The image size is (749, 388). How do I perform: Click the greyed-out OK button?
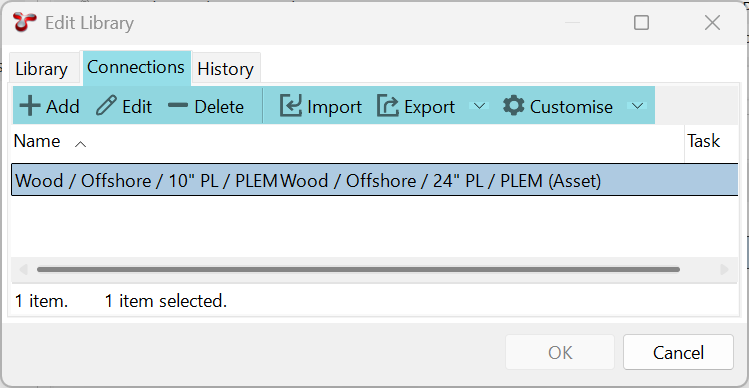click(x=560, y=353)
